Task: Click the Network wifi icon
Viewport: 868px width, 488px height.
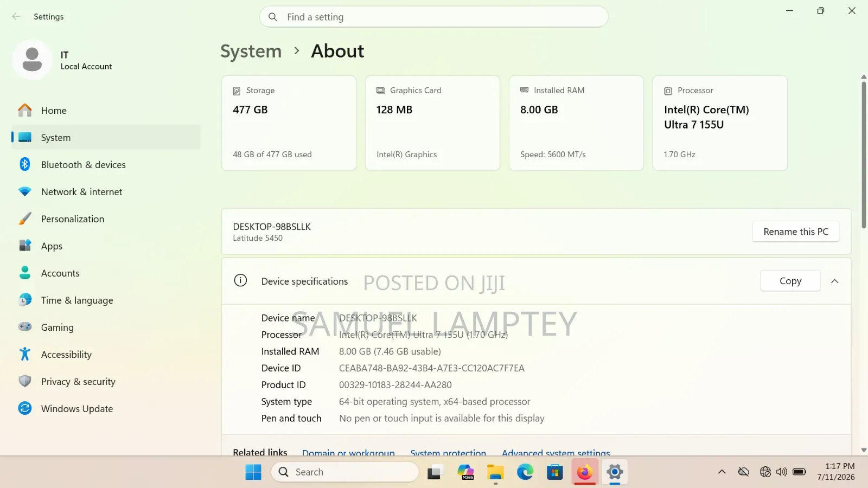Action: 25,191
